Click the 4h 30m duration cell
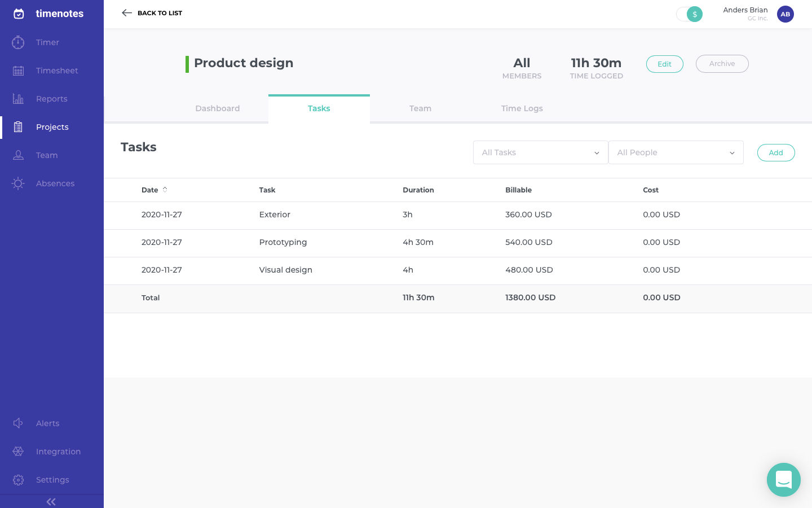This screenshot has width=812, height=508. point(418,242)
